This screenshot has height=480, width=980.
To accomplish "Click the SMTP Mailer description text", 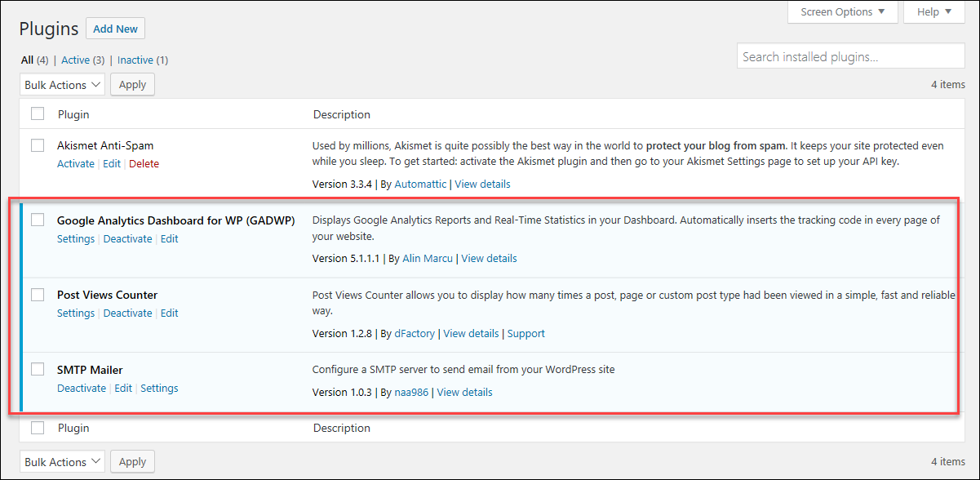I will pyautogui.click(x=463, y=369).
